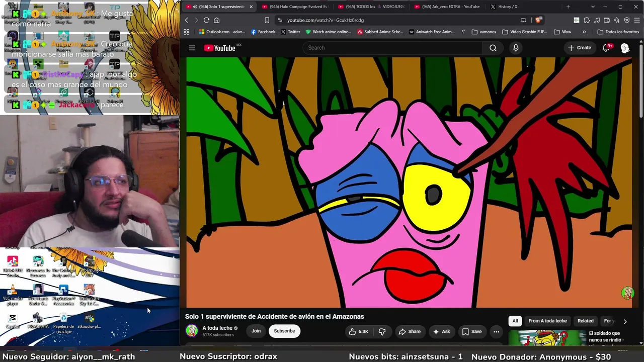Save the video to a playlist
Viewport: 644px width, 362px height.
[472, 331]
